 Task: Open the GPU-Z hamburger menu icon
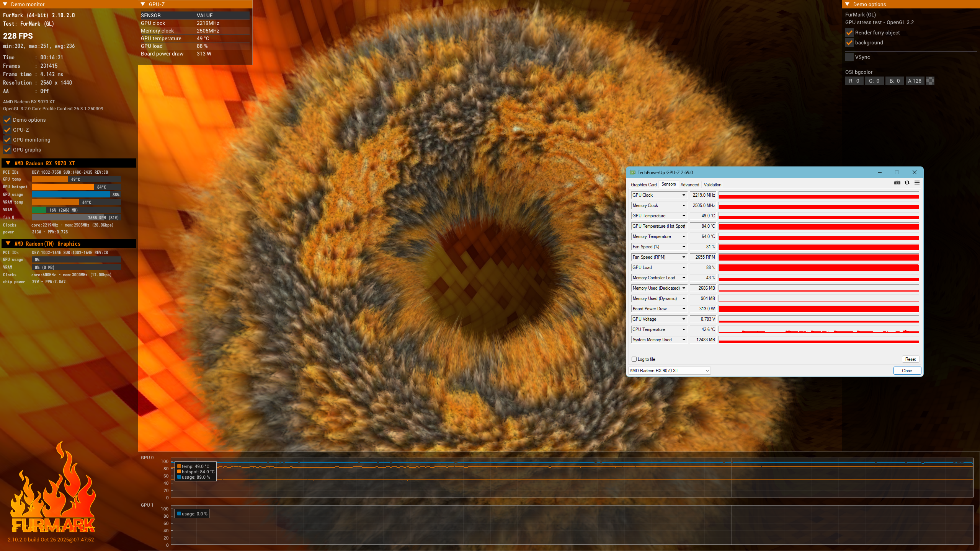click(x=917, y=183)
